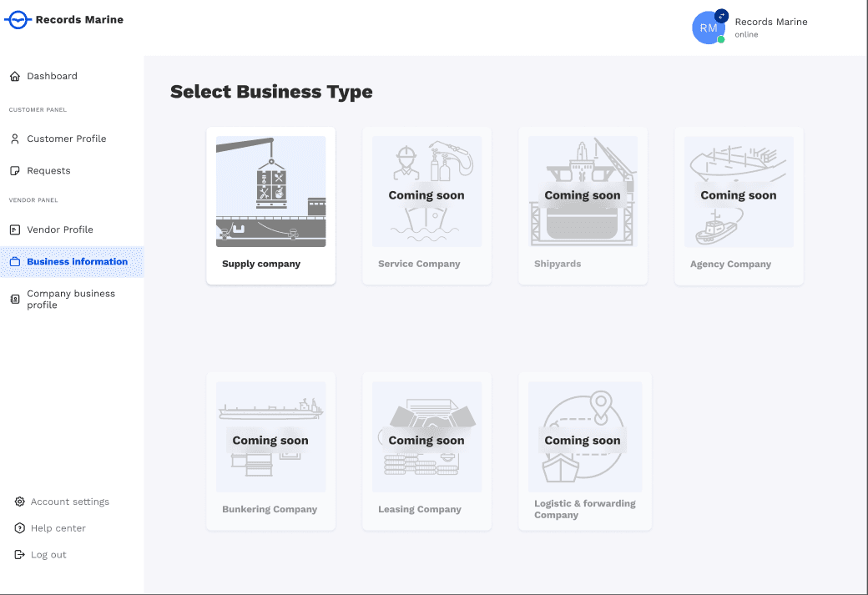Click the Records Marine logo icon
Image resolution: width=868 pixels, height=595 pixels.
tap(18, 20)
